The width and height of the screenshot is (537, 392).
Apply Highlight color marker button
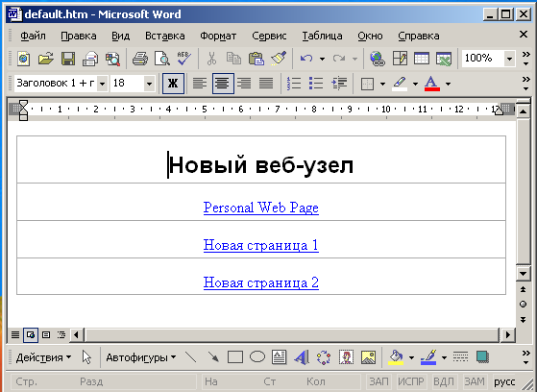400,84
